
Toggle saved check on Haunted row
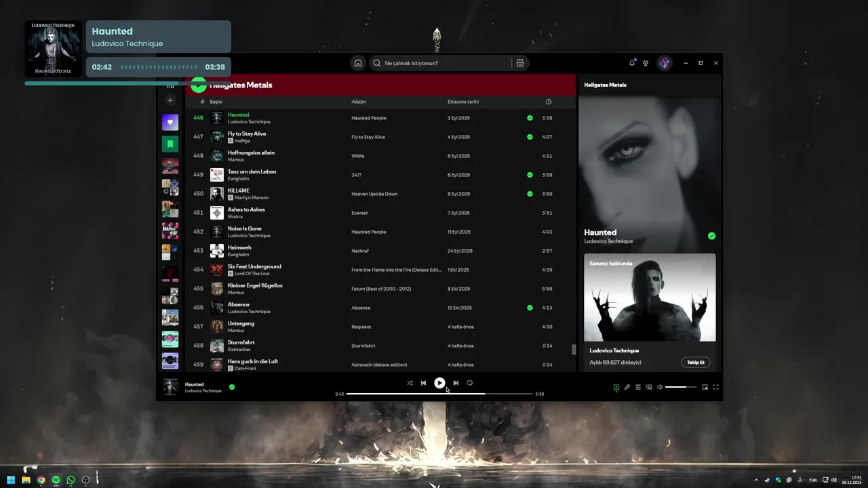[530, 118]
